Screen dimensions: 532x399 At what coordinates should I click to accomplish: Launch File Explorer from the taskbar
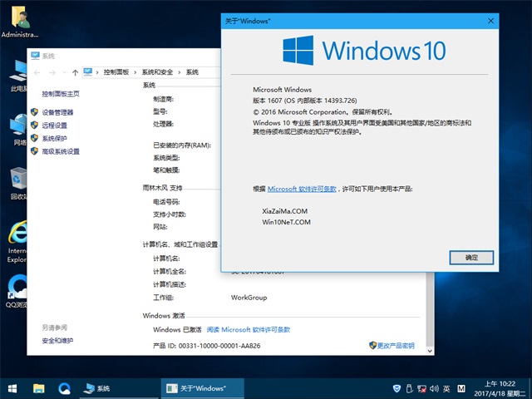38,388
